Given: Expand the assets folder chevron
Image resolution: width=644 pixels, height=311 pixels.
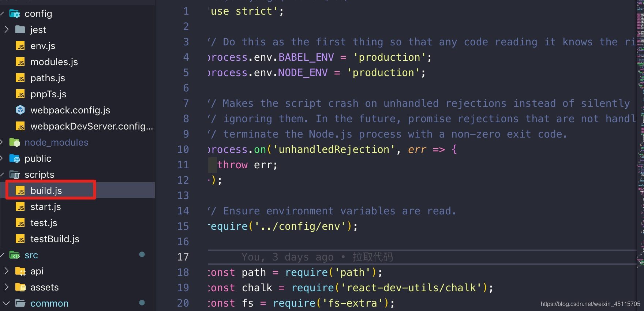Looking at the screenshot, I should click(x=6, y=287).
